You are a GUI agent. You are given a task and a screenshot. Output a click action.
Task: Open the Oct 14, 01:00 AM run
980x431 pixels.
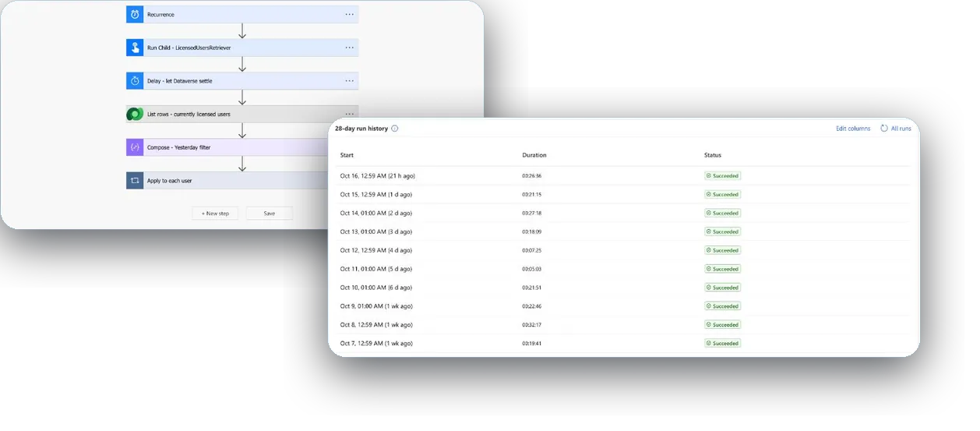[x=376, y=213]
